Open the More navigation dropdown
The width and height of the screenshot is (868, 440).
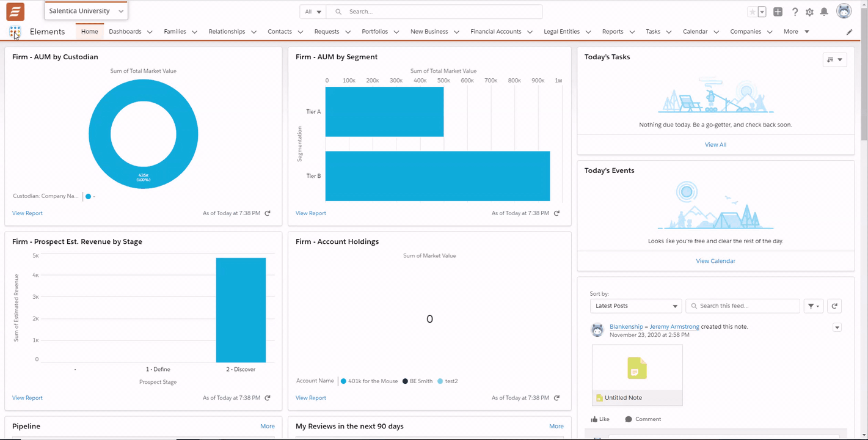tap(797, 32)
